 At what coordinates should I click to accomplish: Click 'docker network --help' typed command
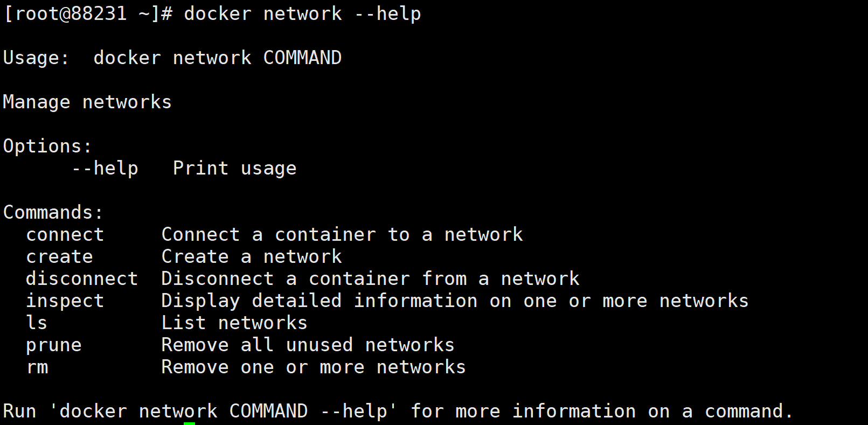point(302,14)
